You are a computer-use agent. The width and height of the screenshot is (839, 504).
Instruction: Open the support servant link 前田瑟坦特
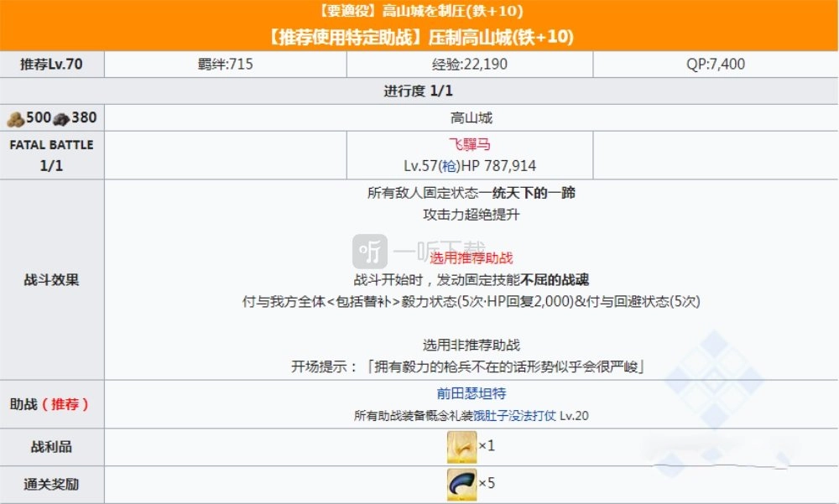470,392
